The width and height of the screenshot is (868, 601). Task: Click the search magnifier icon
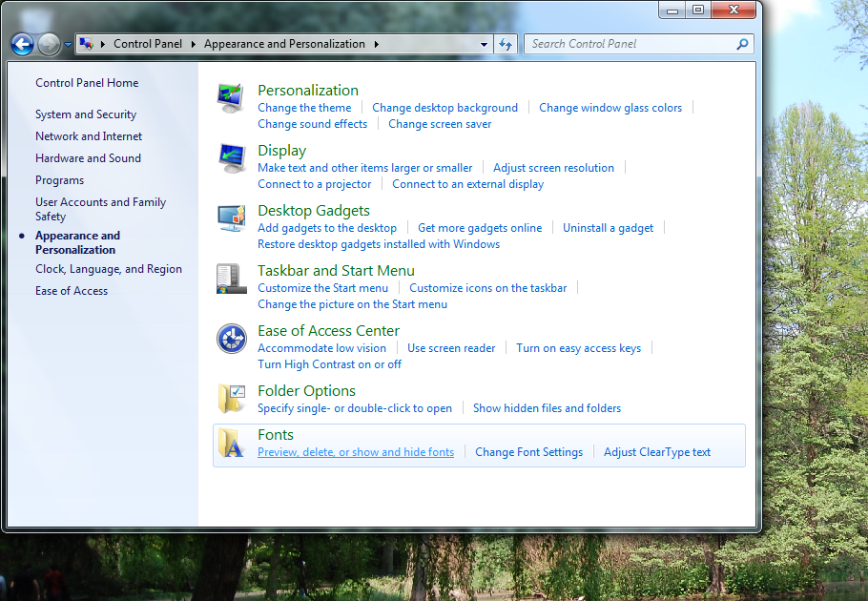(742, 44)
